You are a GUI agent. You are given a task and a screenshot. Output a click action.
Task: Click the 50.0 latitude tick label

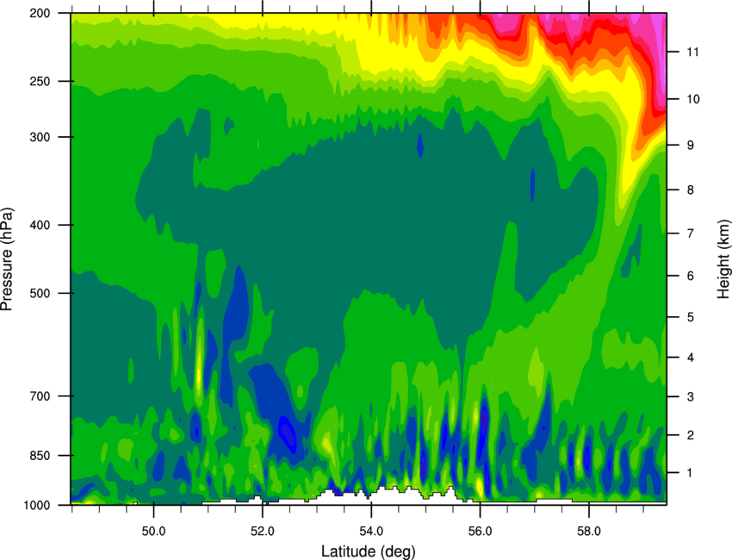(x=153, y=531)
